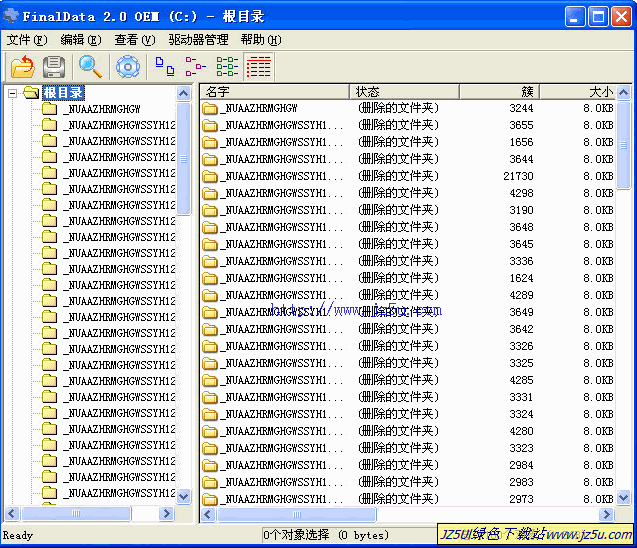Select cluster value 2983 in list
This screenshot has height=548, width=637.
pos(521,482)
